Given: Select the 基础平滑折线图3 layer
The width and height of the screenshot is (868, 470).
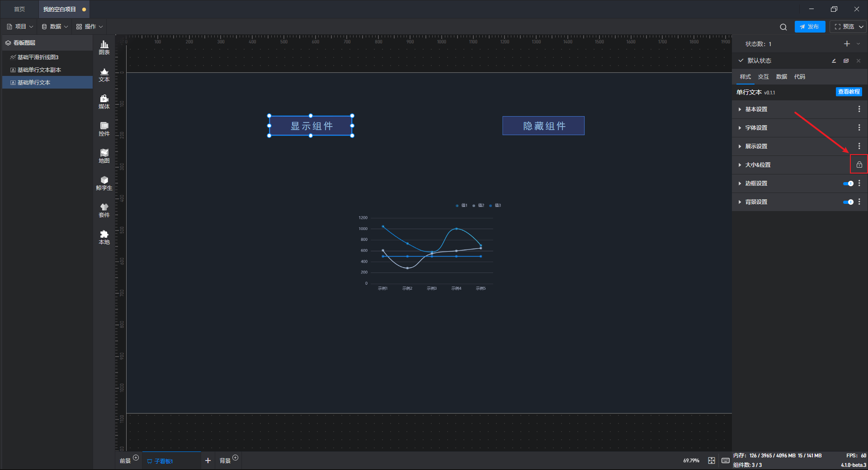Looking at the screenshot, I should click(x=47, y=57).
